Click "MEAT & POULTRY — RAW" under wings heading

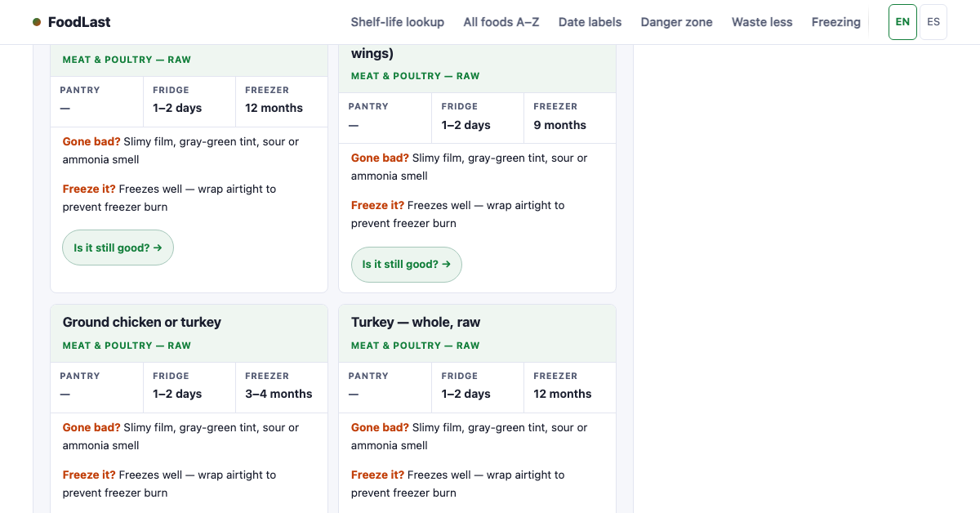point(416,76)
